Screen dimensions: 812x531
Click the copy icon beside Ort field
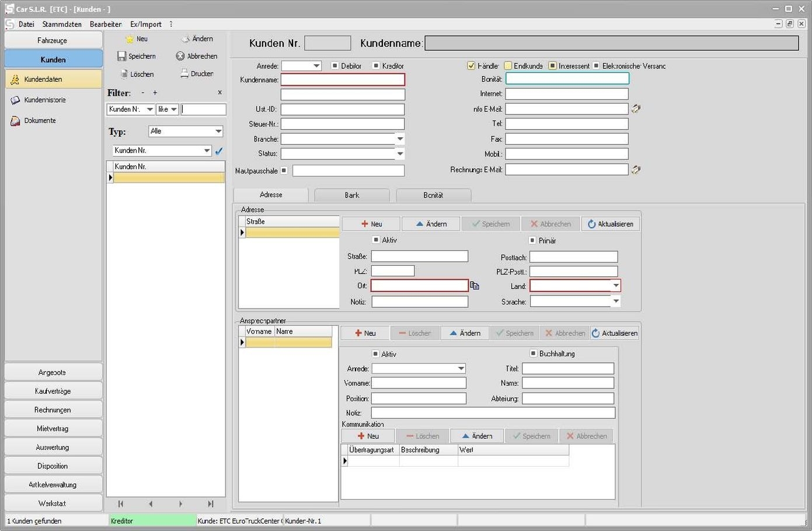[475, 286]
